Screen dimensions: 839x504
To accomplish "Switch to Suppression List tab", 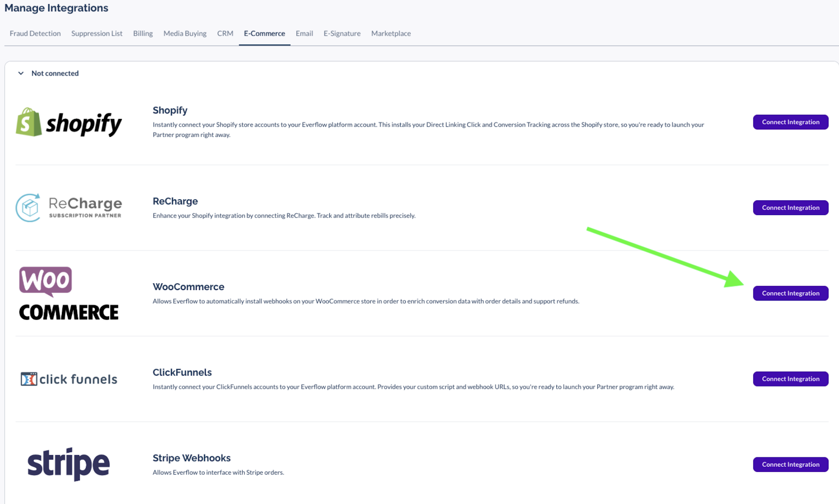I will point(97,34).
